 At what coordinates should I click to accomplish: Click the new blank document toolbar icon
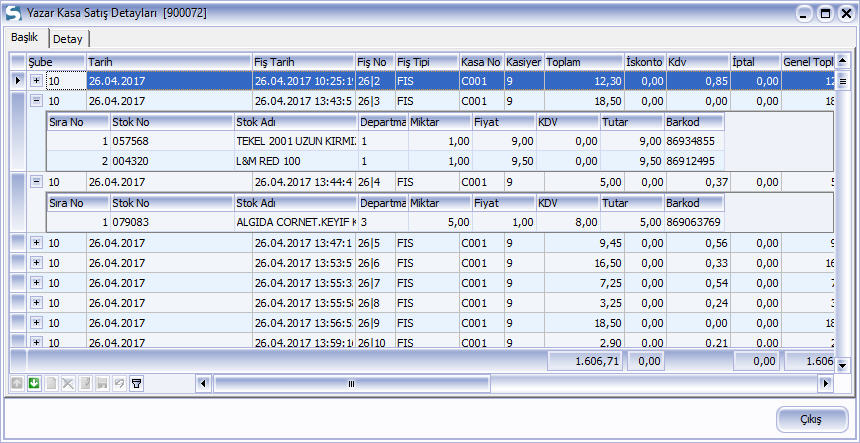(51, 383)
